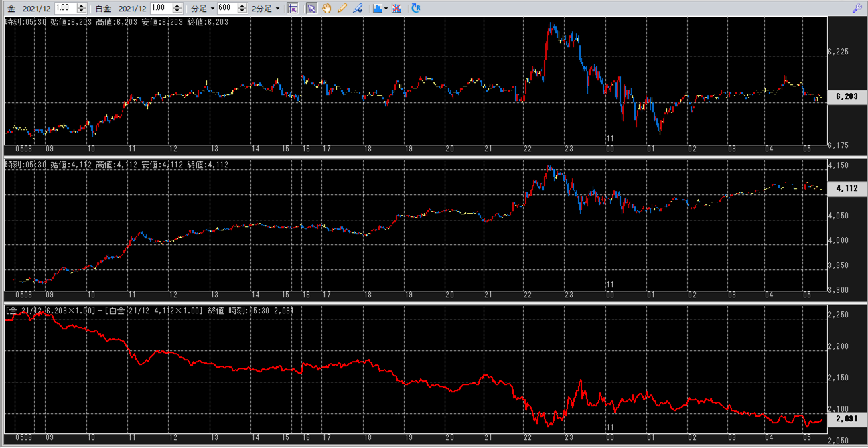Toggle the chart scale cursor icon

(293, 8)
